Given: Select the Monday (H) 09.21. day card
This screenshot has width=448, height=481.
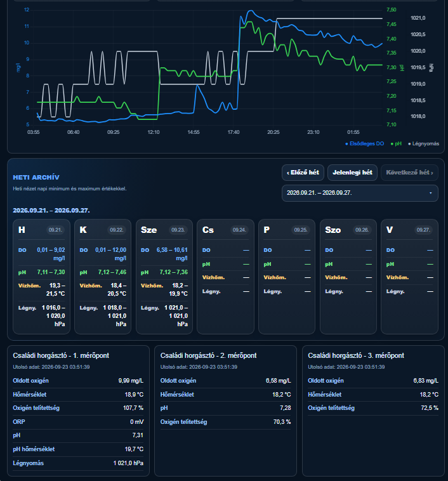Looking at the screenshot, I should 41,277.
